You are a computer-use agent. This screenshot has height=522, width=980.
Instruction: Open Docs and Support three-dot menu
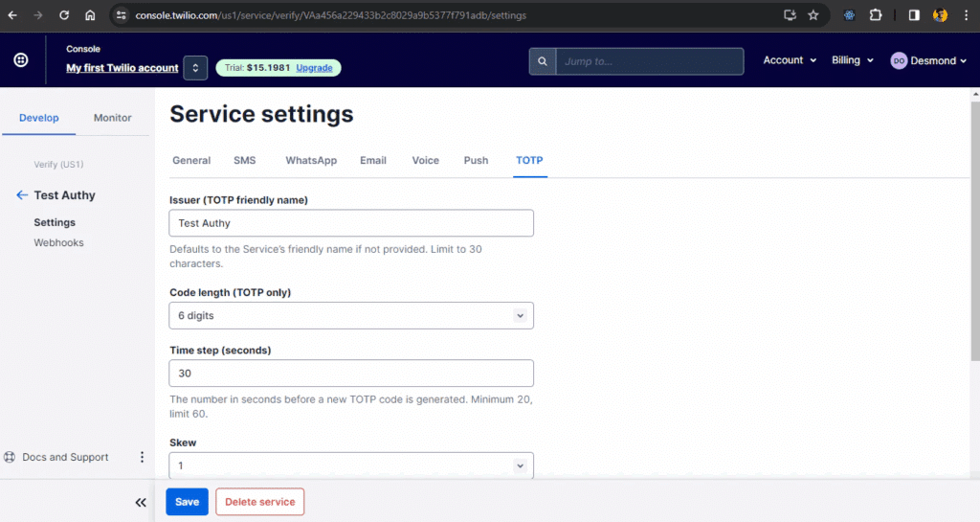click(142, 458)
